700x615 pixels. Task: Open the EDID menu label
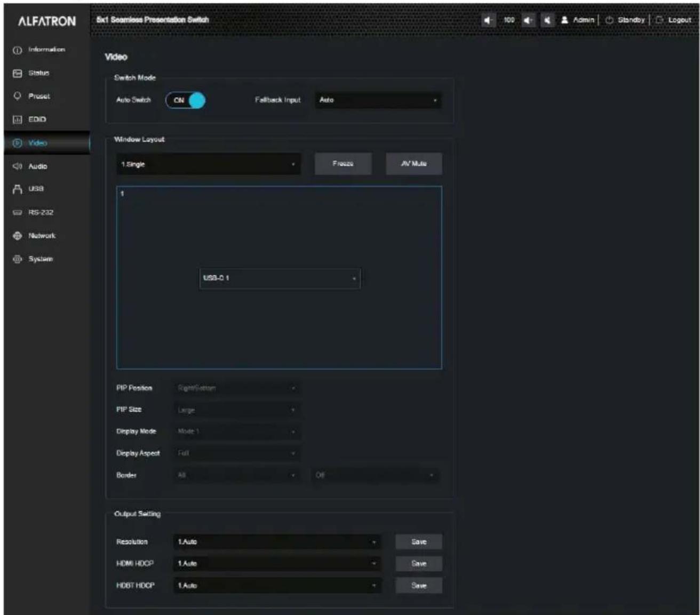37,119
